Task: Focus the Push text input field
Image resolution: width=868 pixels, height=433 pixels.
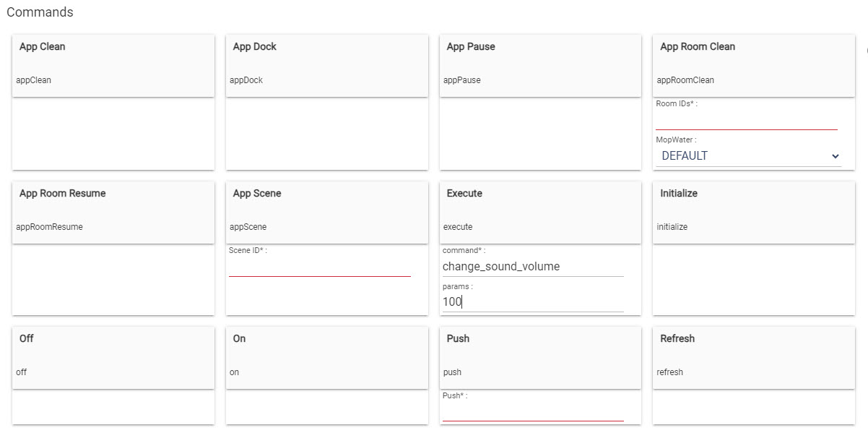Action: [x=533, y=412]
